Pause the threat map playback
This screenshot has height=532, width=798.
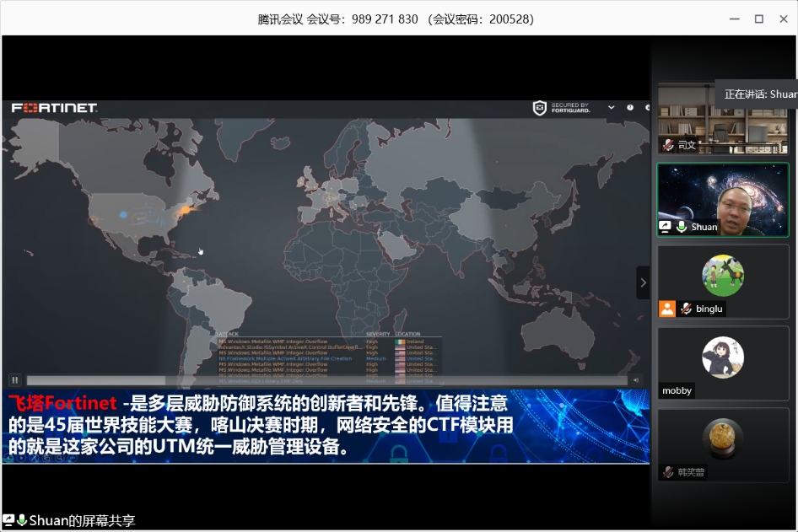tap(14, 380)
